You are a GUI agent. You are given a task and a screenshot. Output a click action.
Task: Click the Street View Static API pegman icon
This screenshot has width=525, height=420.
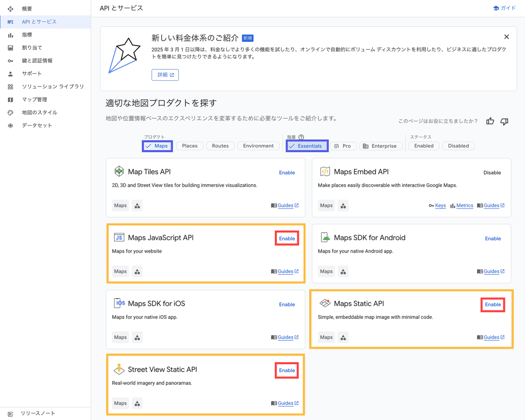coord(119,369)
